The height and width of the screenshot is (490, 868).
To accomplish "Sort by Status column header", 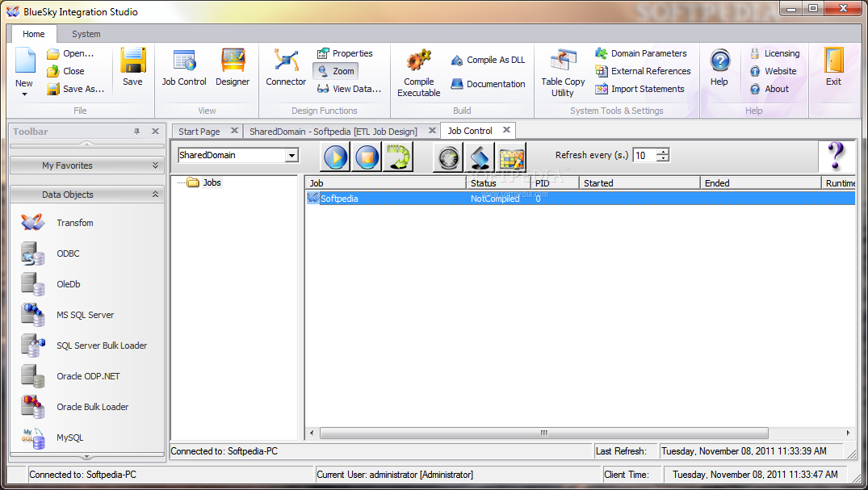I will pos(498,183).
